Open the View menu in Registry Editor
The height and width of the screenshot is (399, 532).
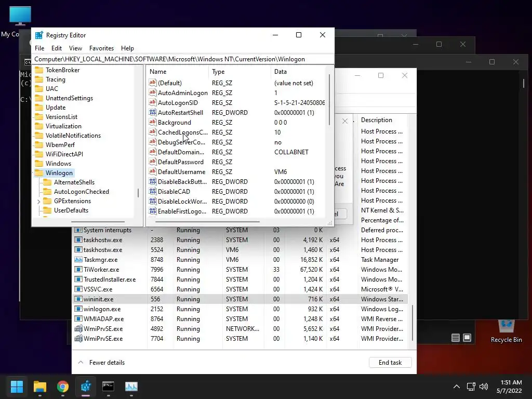(75, 48)
